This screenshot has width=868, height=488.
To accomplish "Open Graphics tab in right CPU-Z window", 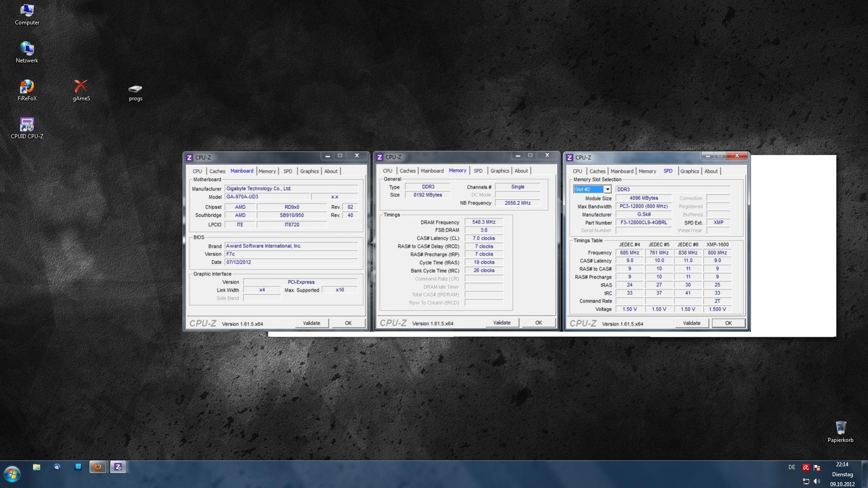I will (690, 171).
